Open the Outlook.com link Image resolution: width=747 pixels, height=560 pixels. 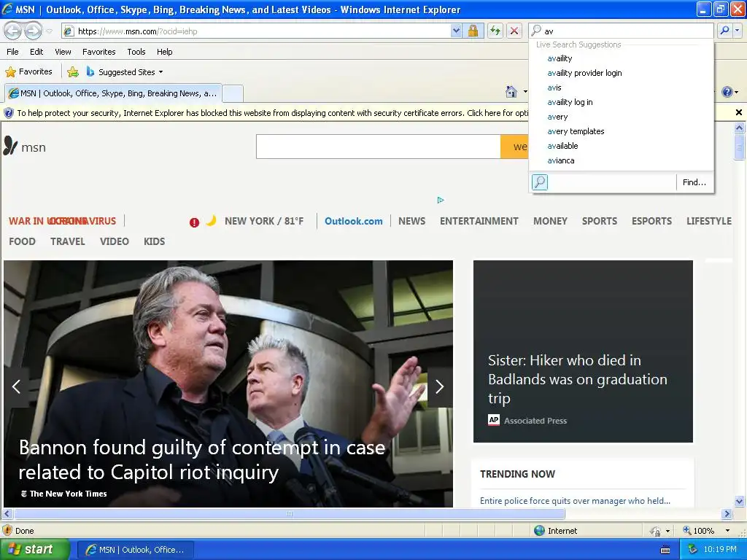pyautogui.click(x=354, y=221)
